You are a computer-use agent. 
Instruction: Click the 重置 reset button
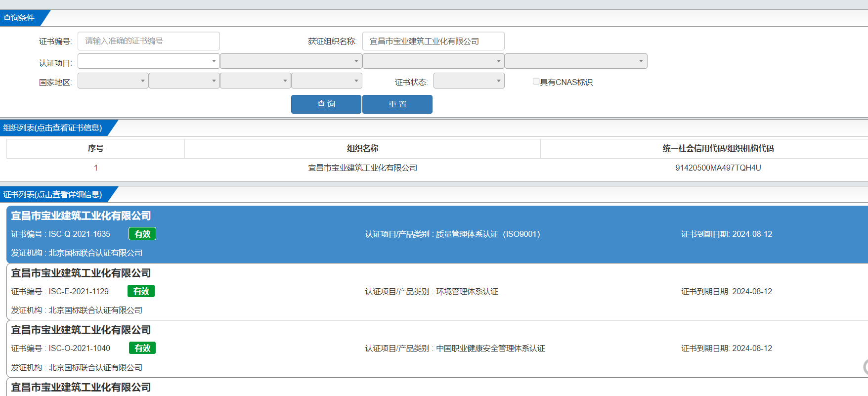pos(397,104)
